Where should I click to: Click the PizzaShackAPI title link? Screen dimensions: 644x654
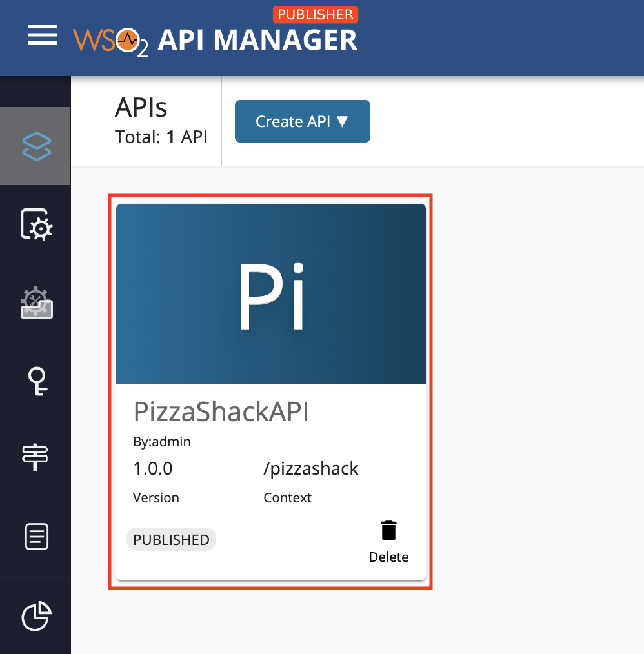[x=221, y=411]
